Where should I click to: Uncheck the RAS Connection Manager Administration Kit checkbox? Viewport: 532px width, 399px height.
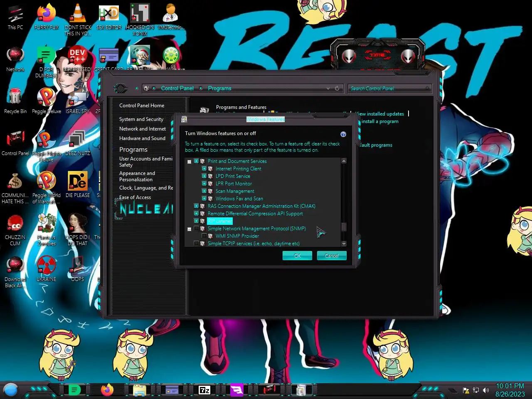coord(197,206)
